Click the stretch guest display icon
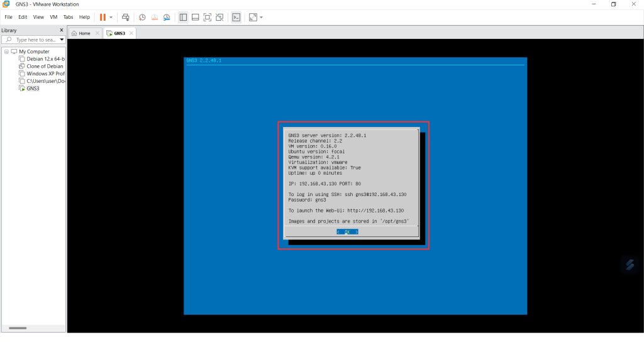 pos(253,17)
